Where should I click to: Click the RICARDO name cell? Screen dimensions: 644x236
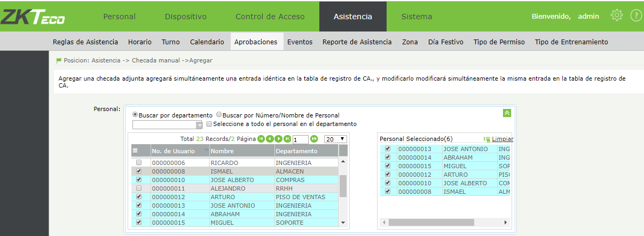(241, 162)
